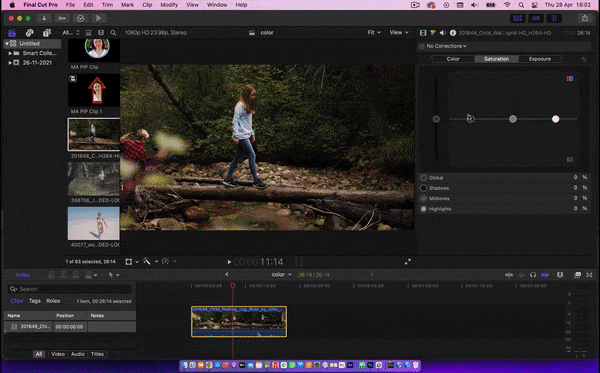Click browser search magnifier icon
Viewport: 600px width, 373px height.
[x=113, y=33]
